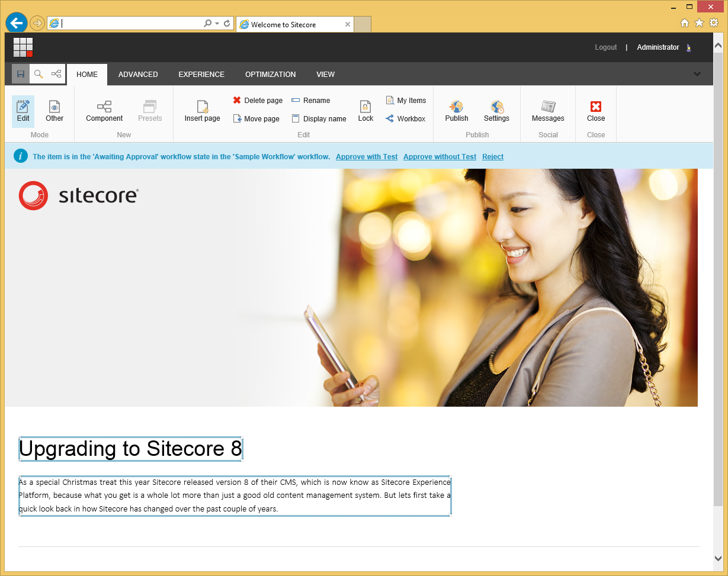The image size is (728, 576).
Task: Click the Administrator avatar icon
Action: pyautogui.click(x=688, y=47)
